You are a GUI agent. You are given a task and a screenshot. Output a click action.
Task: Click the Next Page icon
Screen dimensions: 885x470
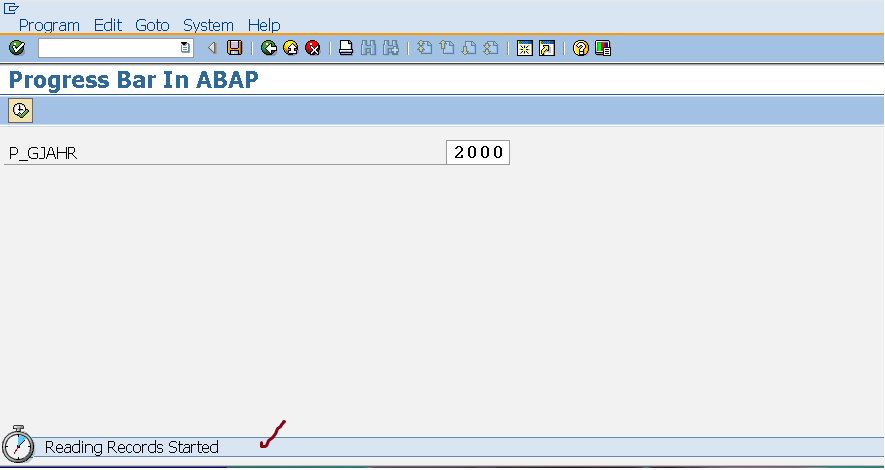point(468,48)
